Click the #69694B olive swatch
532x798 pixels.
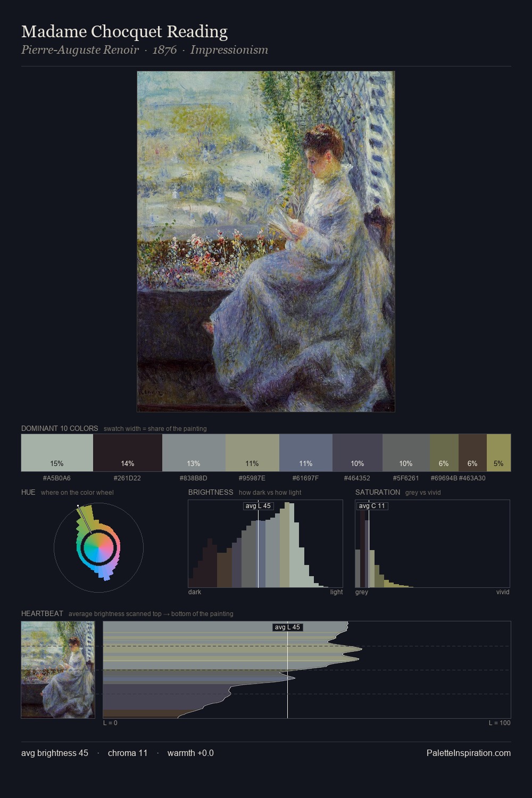444,453
